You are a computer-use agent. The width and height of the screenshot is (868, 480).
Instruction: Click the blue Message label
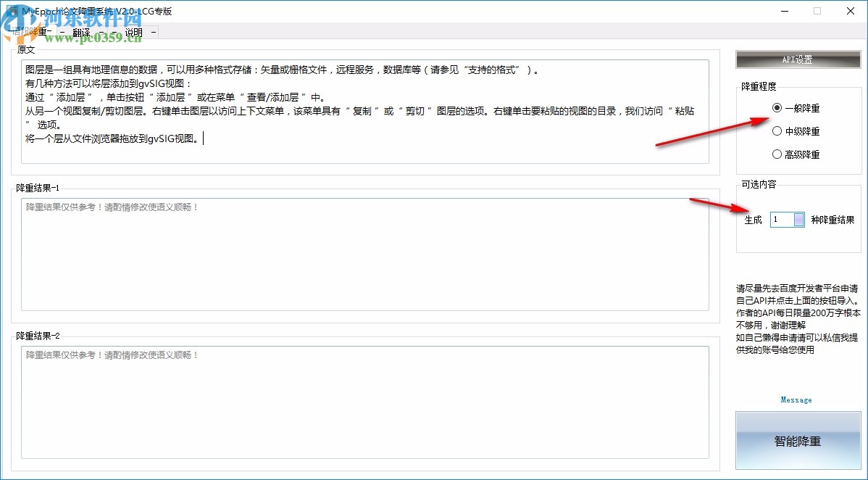(x=796, y=400)
